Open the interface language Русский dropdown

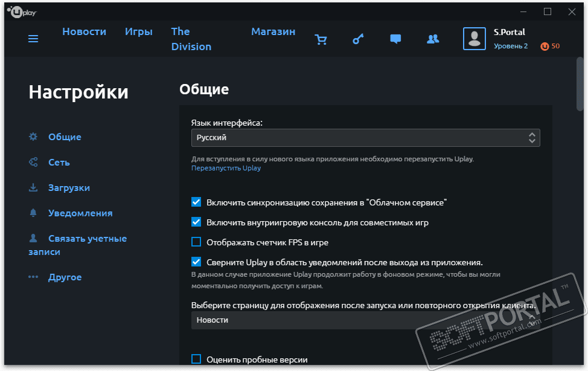click(x=366, y=138)
